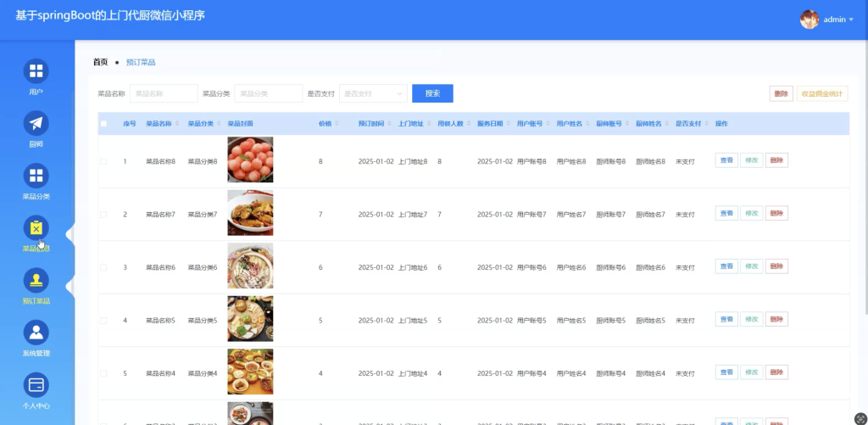Open the 个人中心 card sidebar icon
Screen dimensions: 868x425
(36, 385)
